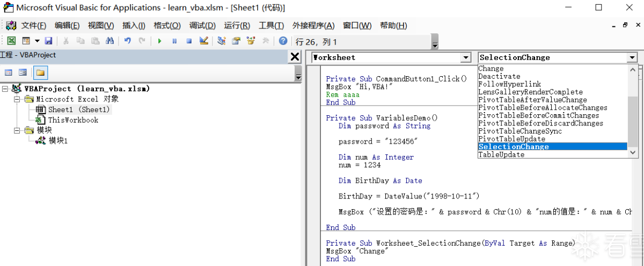644x266 pixels.
Task: Click the View Code icon in project panel
Action: pyautogui.click(x=9, y=72)
